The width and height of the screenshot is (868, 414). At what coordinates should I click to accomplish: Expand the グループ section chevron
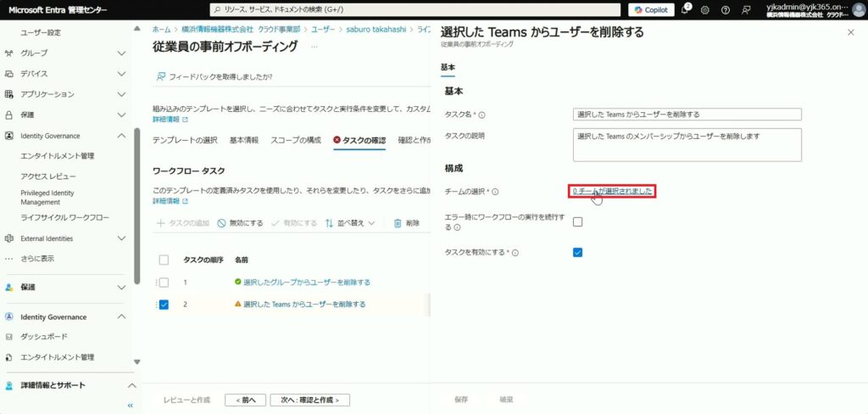point(122,53)
